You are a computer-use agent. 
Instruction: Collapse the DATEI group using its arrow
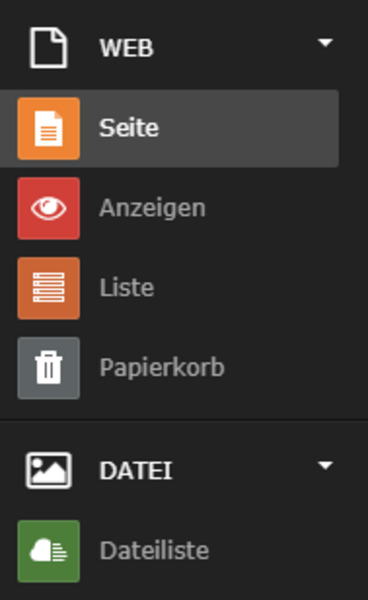click(x=325, y=465)
